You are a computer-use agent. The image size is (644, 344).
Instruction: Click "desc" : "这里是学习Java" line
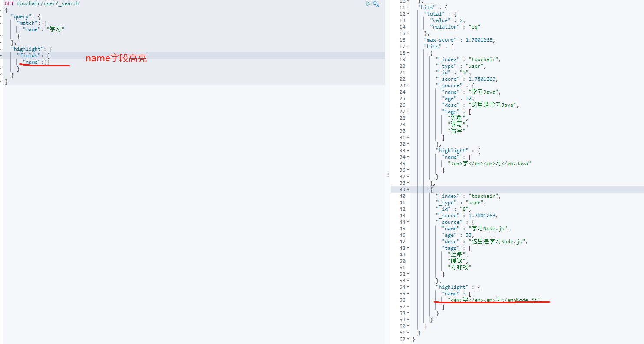point(481,105)
